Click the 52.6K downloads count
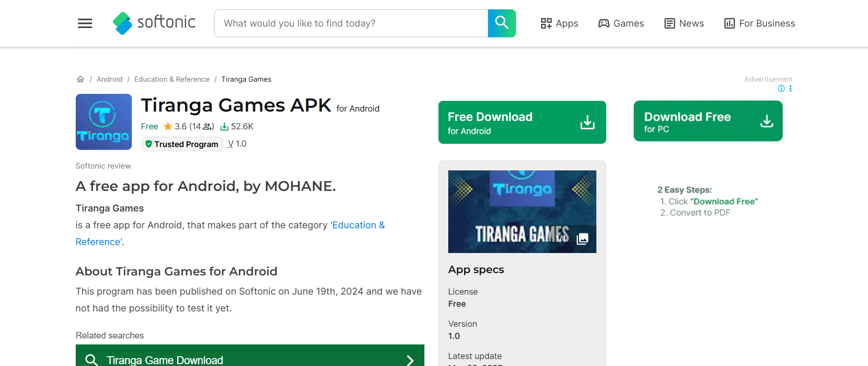The image size is (868, 366). pos(237,127)
